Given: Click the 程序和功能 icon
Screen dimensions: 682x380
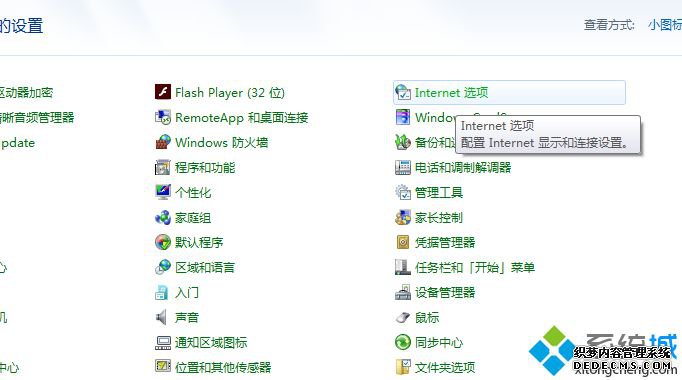Looking at the screenshot, I should coord(163,167).
